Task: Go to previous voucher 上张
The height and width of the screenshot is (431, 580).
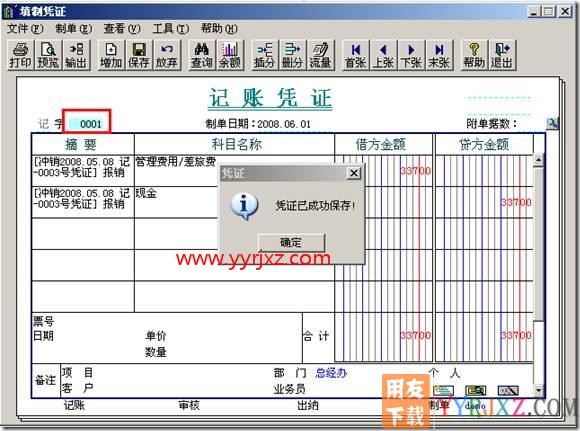Action: click(x=383, y=55)
